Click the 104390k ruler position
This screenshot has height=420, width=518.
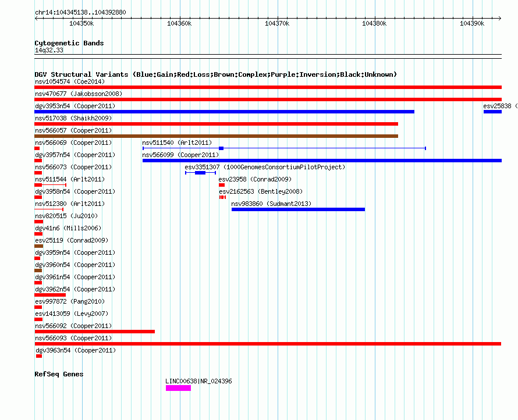click(472, 23)
